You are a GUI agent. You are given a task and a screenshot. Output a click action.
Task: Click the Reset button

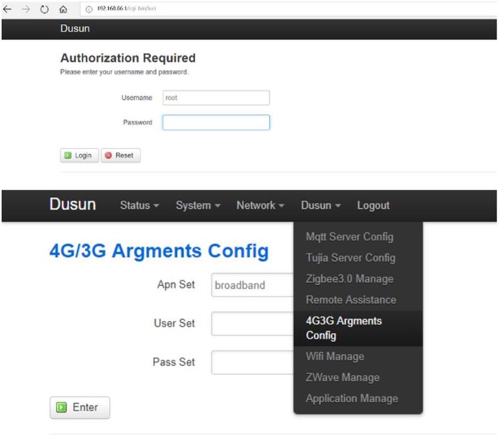[x=120, y=156]
